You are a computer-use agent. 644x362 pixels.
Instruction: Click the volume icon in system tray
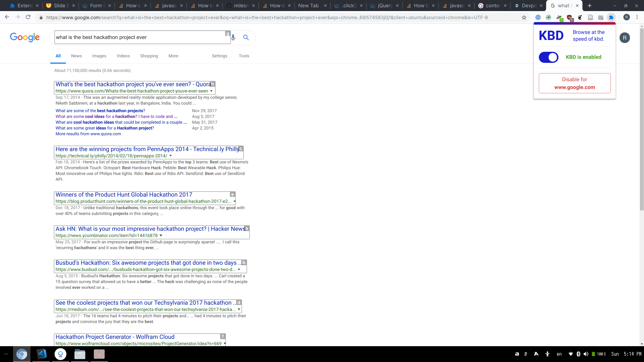(586, 354)
